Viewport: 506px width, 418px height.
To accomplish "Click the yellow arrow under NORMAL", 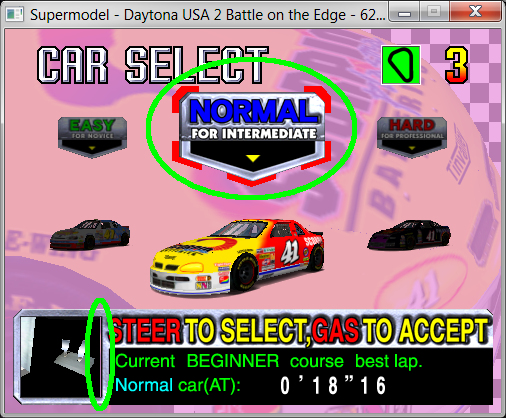I will pos(253,158).
